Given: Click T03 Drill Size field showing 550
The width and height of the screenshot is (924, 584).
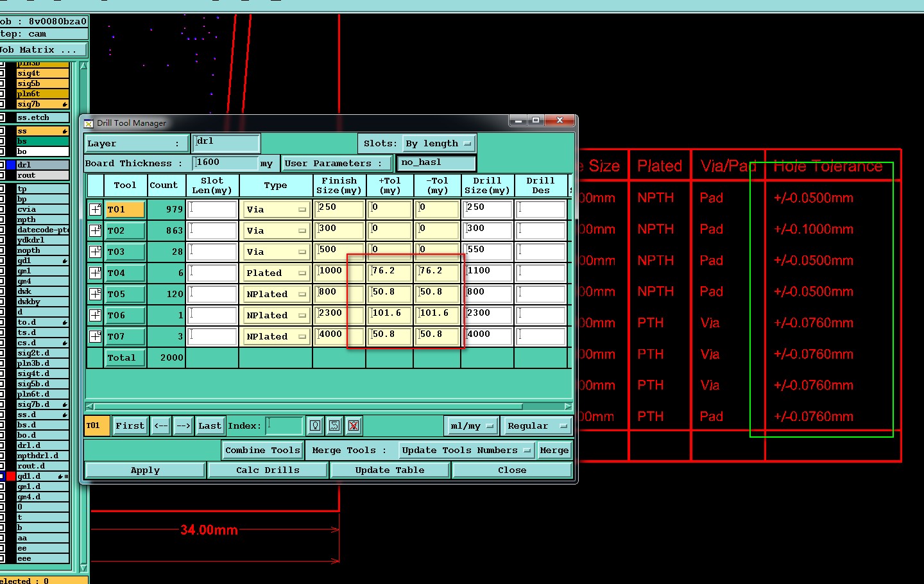Looking at the screenshot, I should (x=488, y=252).
